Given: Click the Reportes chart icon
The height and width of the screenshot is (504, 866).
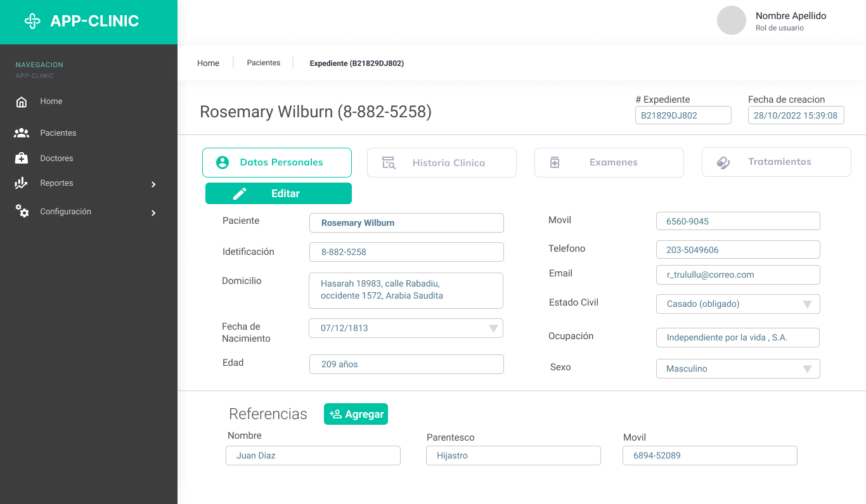Looking at the screenshot, I should click(22, 183).
